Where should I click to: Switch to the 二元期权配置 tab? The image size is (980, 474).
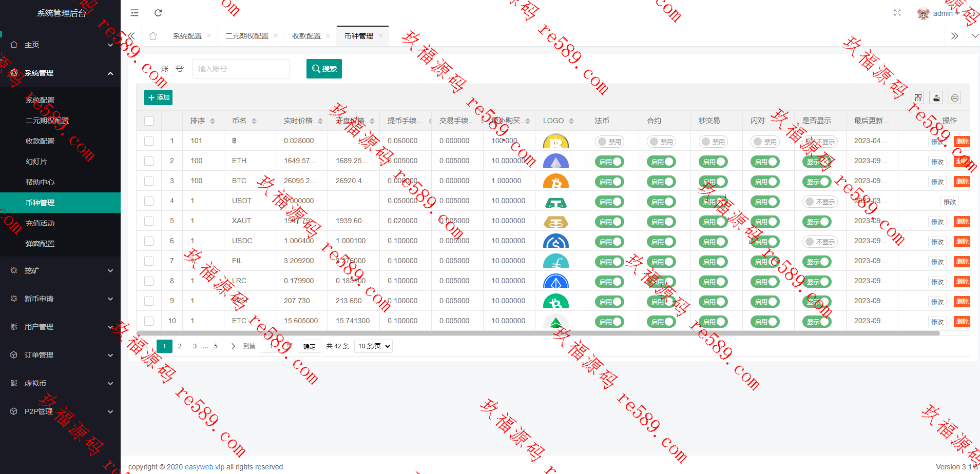pos(247,36)
